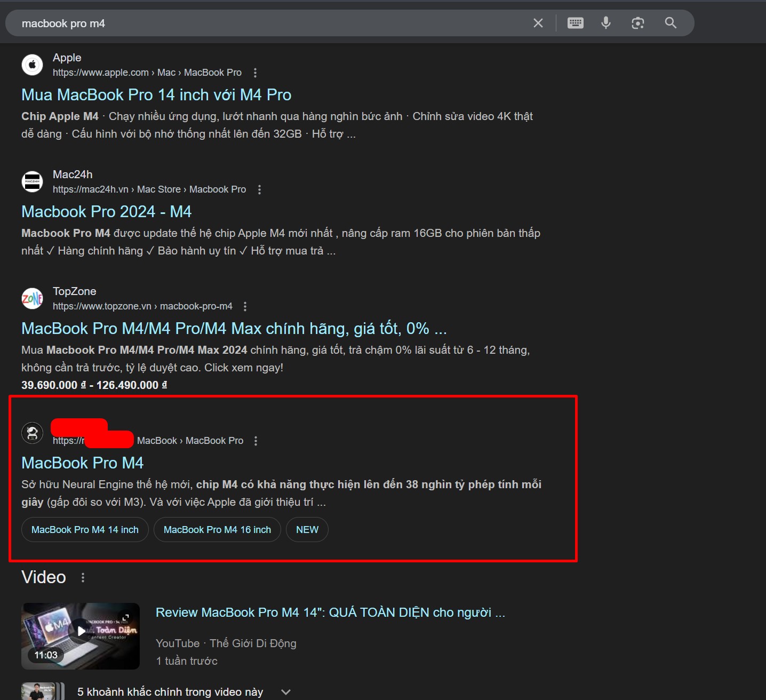This screenshot has width=766, height=700.
Task: Click the small key moments video thumbnail
Action: 43,691
